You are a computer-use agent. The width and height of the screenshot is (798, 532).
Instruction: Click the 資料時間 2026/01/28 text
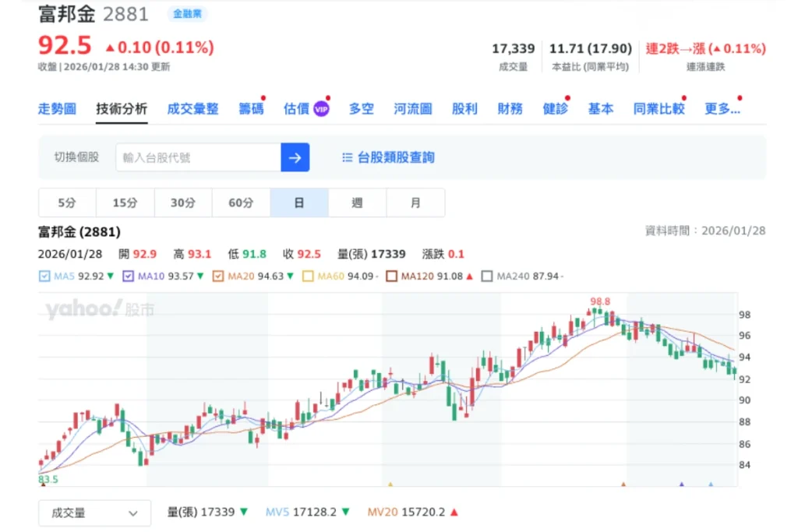point(705,231)
